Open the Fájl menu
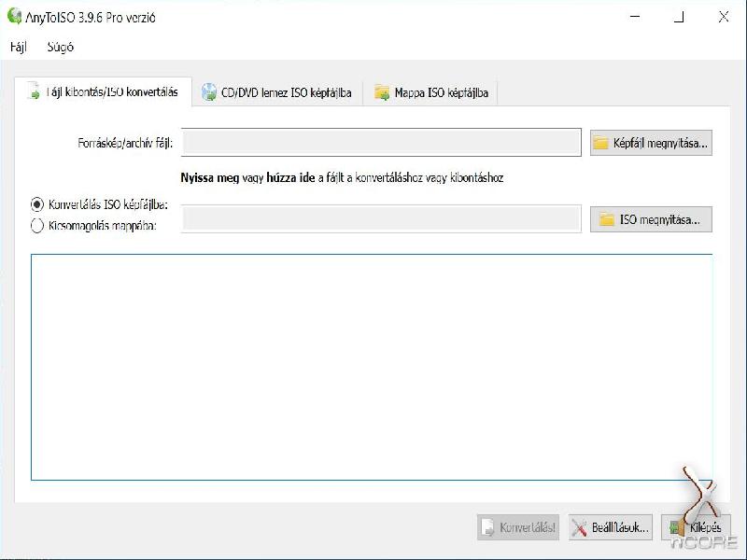This screenshot has width=747, height=560. click(19, 47)
